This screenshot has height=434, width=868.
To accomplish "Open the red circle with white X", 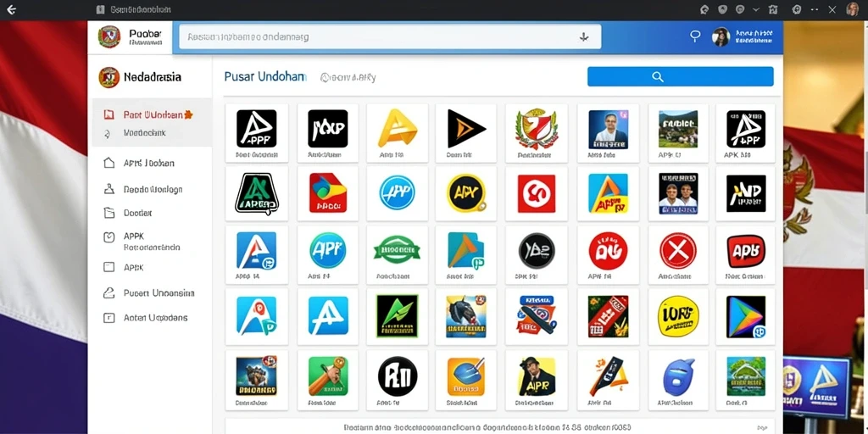I will pos(678,251).
